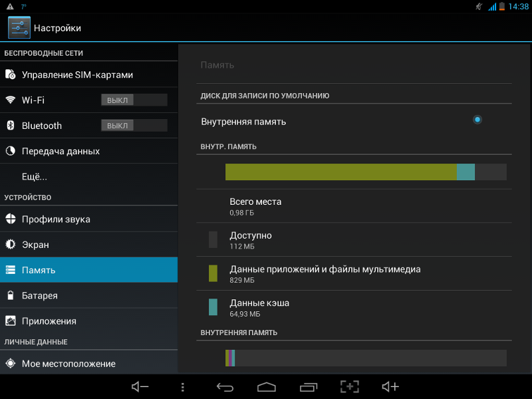Tap the location icon beside Мое местоположение
This screenshot has height=399, width=532.
click(11, 363)
